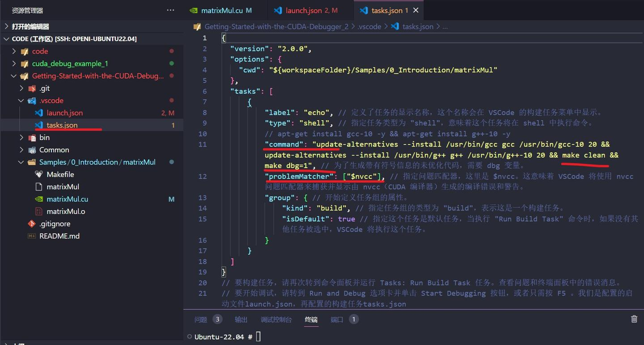Open the explorer more actions ellipsis
This screenshot has width=644, height=345.
(x=170, y=10)
